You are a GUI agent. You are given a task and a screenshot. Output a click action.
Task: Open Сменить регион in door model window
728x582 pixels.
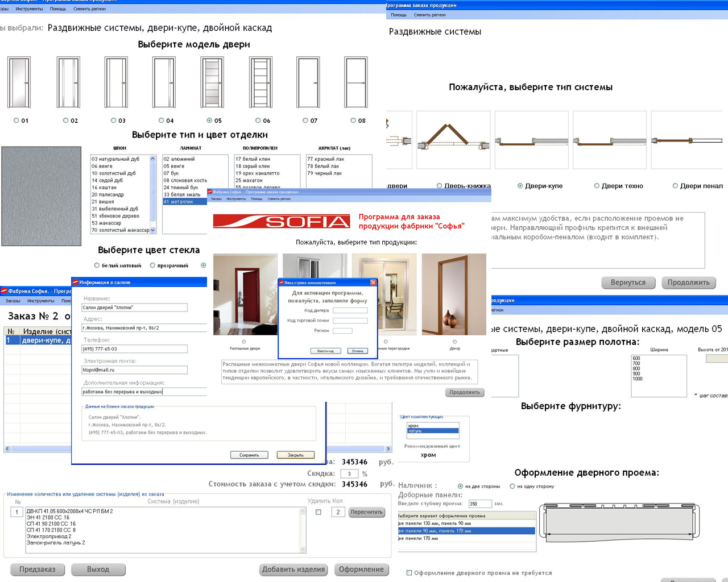coord(90,9)
